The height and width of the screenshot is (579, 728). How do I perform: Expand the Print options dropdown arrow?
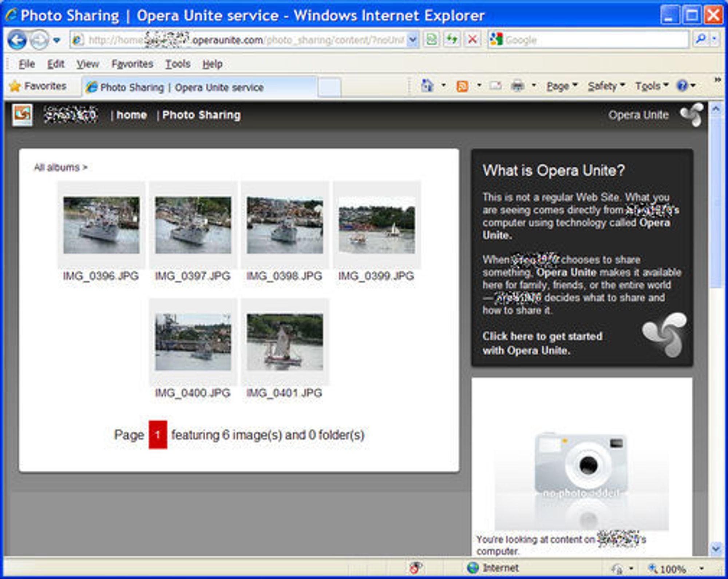tap(534, 86)
